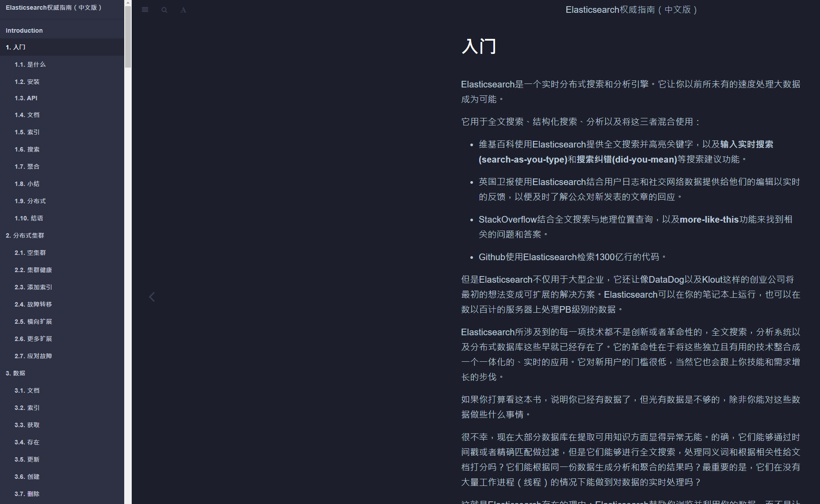Screen dimensions: 820x504
Task: Click the 入门 page heading
Action: 479,46
